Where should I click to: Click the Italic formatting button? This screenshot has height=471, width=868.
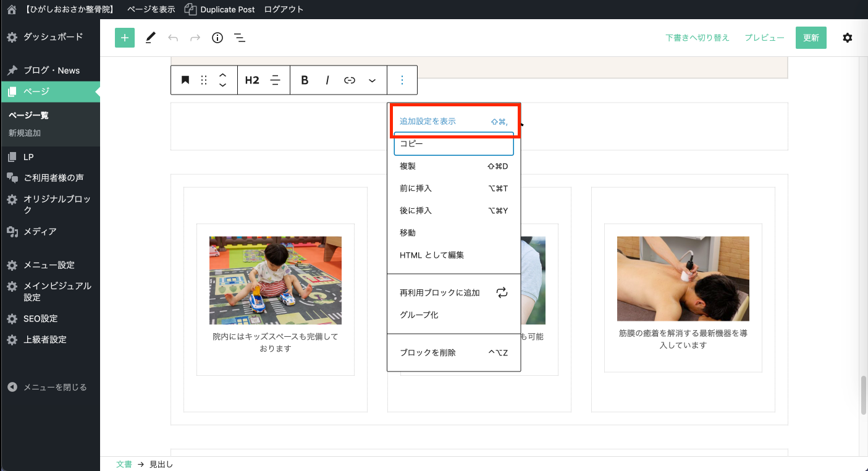(327, 80)
